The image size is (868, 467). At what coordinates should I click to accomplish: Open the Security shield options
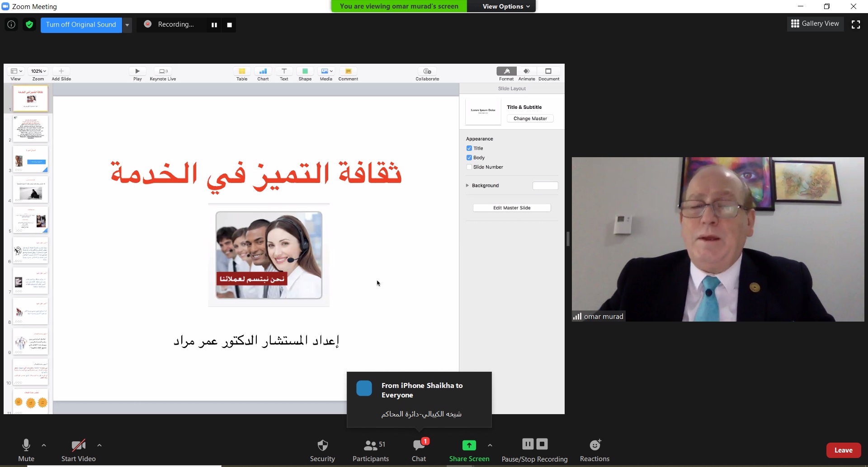pos(322,446)
